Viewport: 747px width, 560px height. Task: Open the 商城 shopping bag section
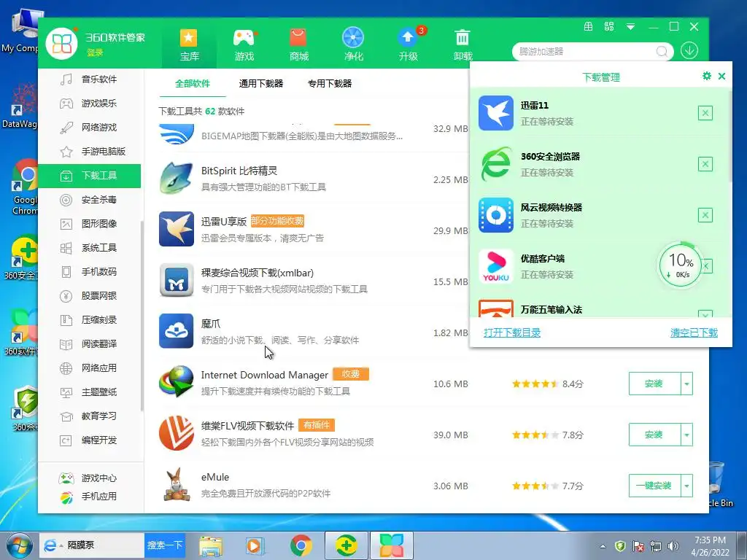(x=298, y=45)
